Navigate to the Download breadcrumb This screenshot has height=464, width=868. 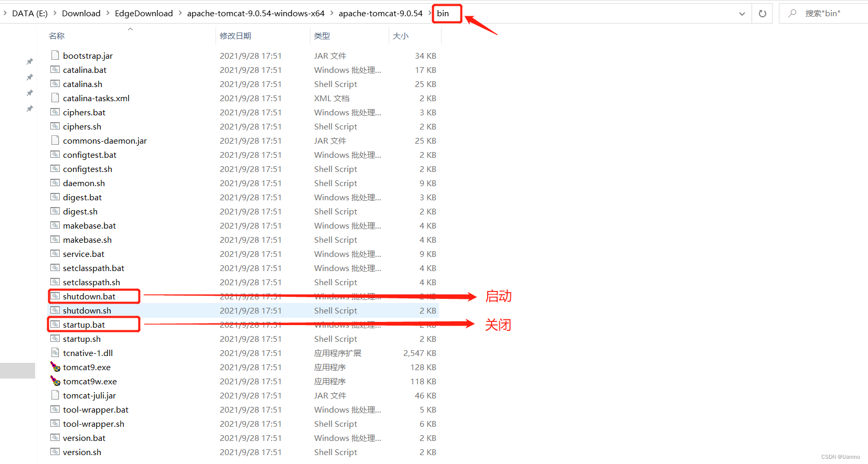click(x=81, y=13)
